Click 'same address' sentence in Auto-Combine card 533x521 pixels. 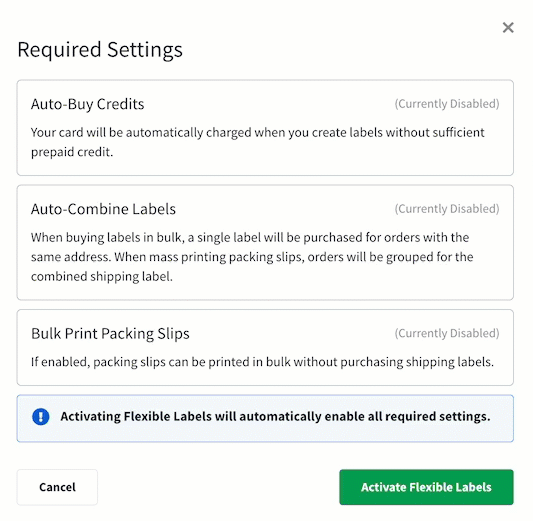tap(71, 257)
